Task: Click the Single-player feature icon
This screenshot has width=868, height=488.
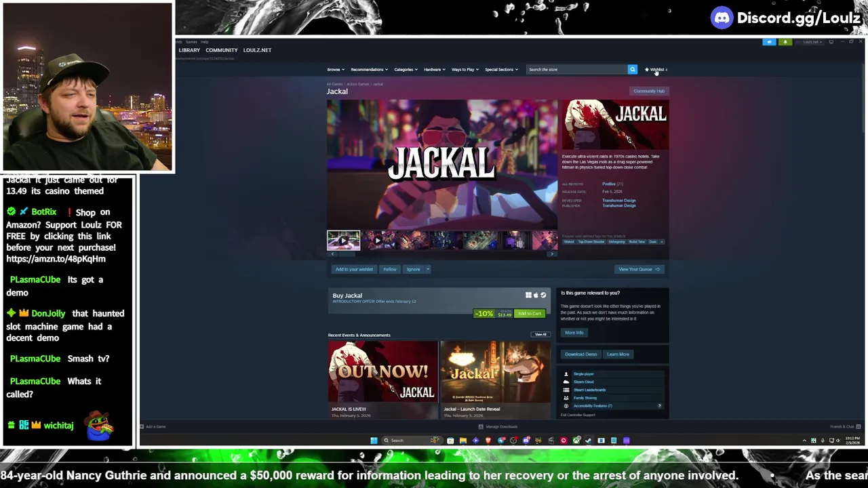Action: click(566, 374)
